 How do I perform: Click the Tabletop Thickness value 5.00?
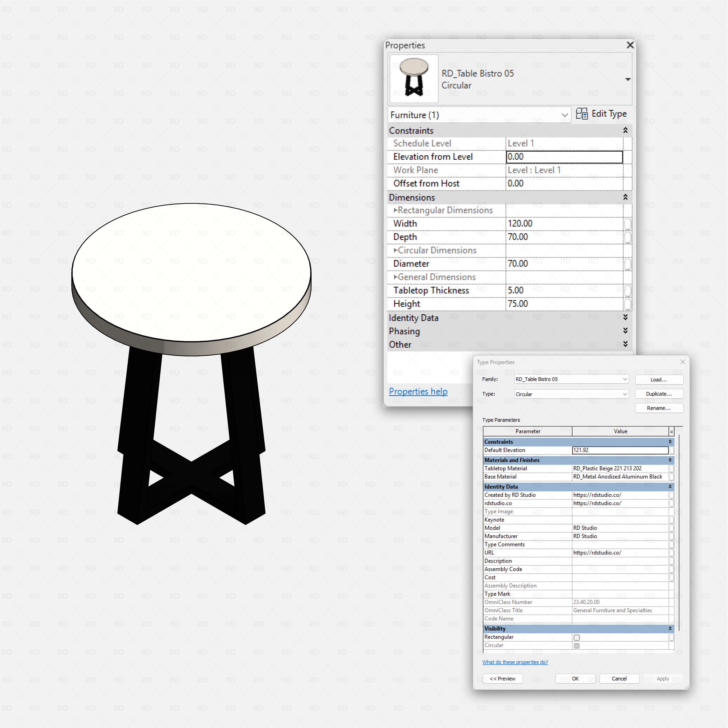[x=564, y=291]
